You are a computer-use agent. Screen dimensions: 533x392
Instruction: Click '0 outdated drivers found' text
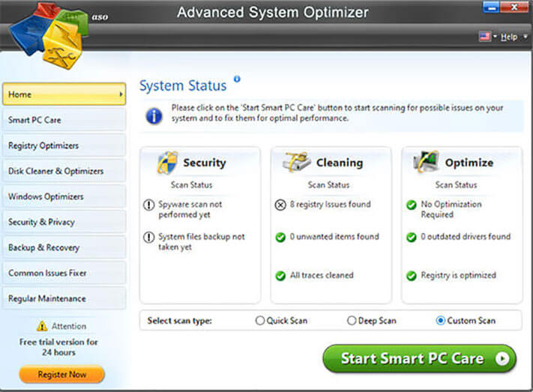[x=466, y=236]
